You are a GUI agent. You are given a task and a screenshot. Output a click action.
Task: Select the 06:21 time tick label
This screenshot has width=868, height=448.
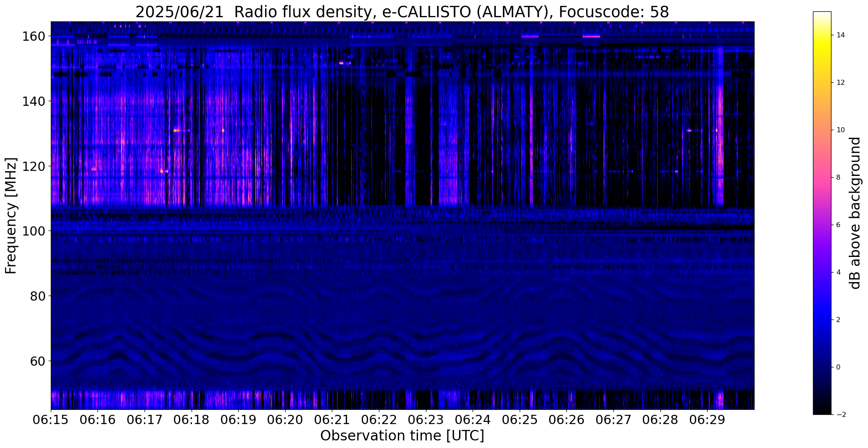(332, 420)
